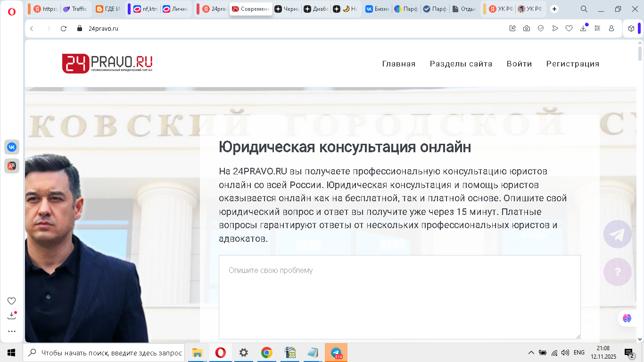This screenshot has width=644, height=362.
Task: Open Telegram from the Windows taskbar
Action: [336, 353]
